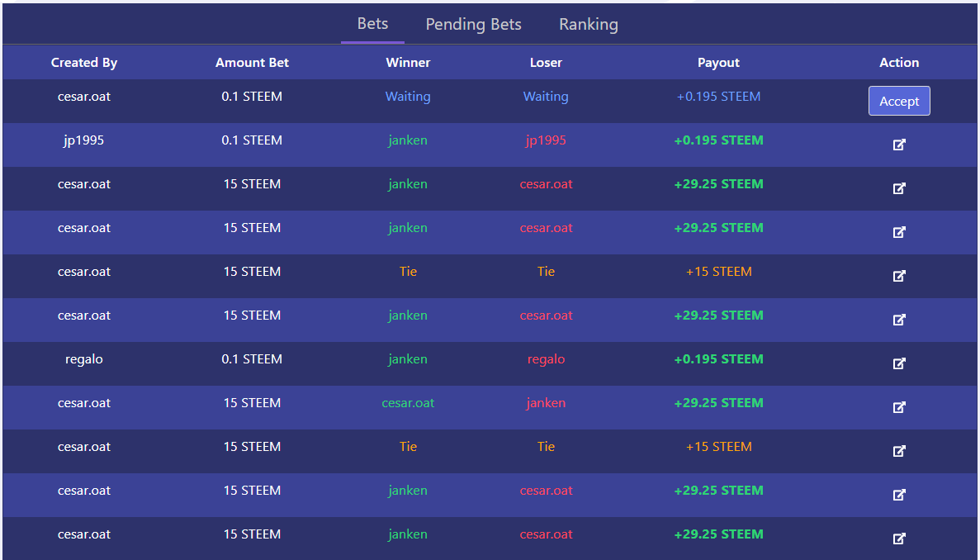Click regalo in the Loser column
Screen dimensions: 980x560
tap(546, 359)
